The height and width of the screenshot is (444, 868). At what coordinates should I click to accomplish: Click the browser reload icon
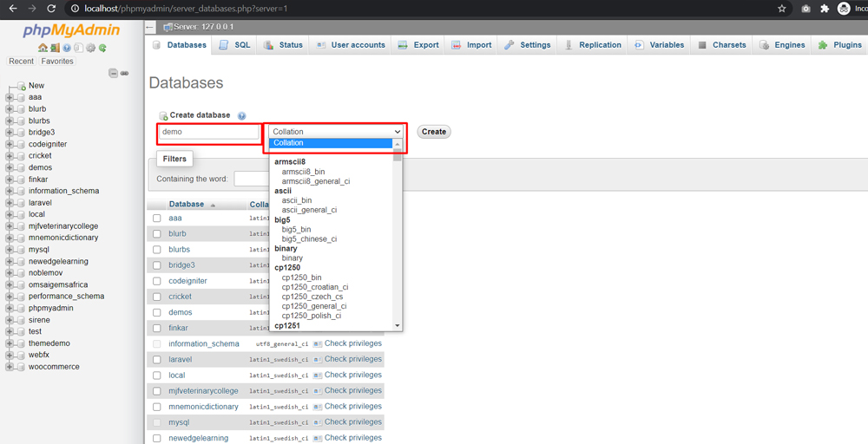tap(51, 9)
